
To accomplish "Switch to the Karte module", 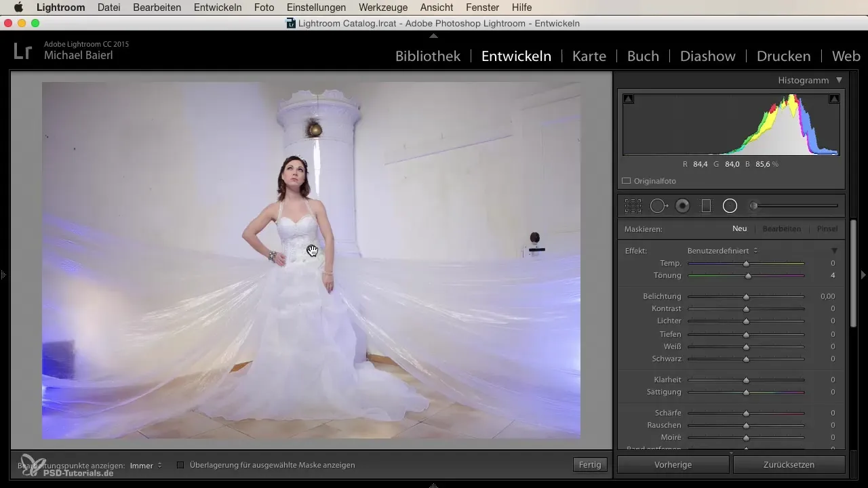I will point(589,56).
